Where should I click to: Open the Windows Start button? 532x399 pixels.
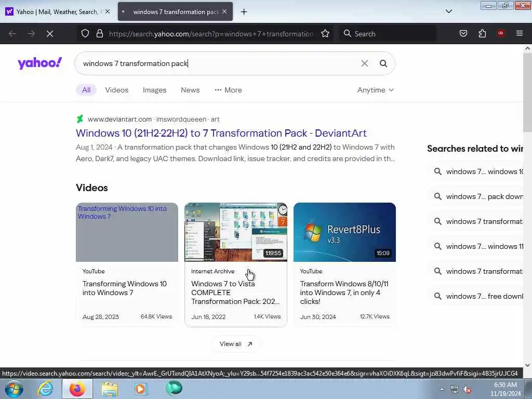coord(14,389)
